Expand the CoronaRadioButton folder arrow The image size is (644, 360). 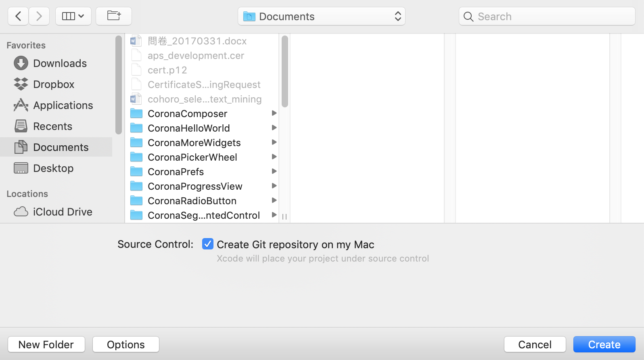(274, 200)
